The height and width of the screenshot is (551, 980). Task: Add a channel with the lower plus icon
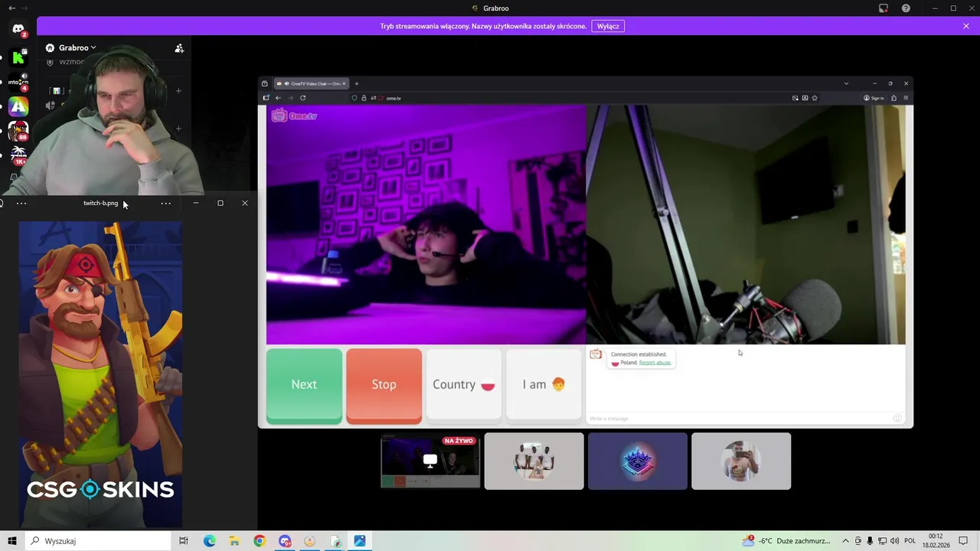click(178, 129)
